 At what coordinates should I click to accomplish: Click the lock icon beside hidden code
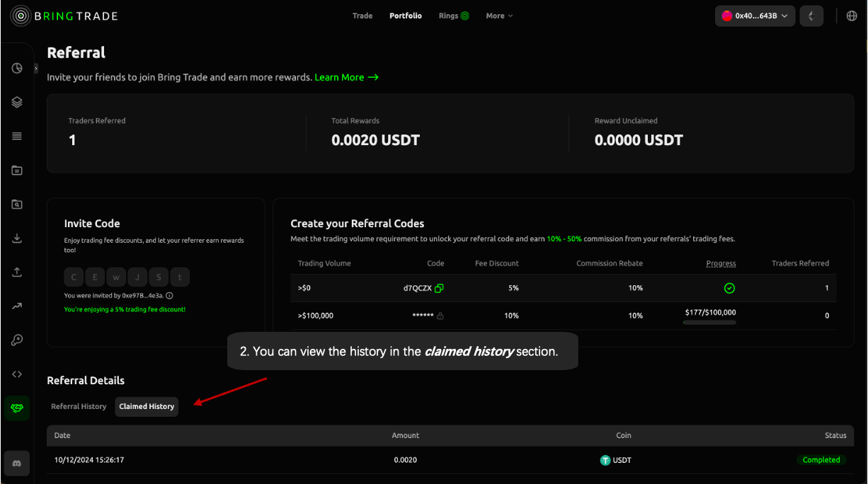coord(440,316)
